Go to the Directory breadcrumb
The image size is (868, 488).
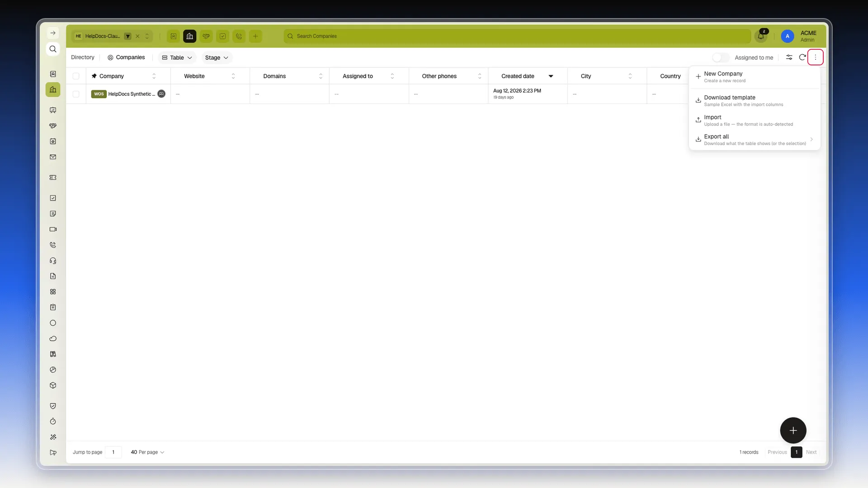[x=83, y=57]
